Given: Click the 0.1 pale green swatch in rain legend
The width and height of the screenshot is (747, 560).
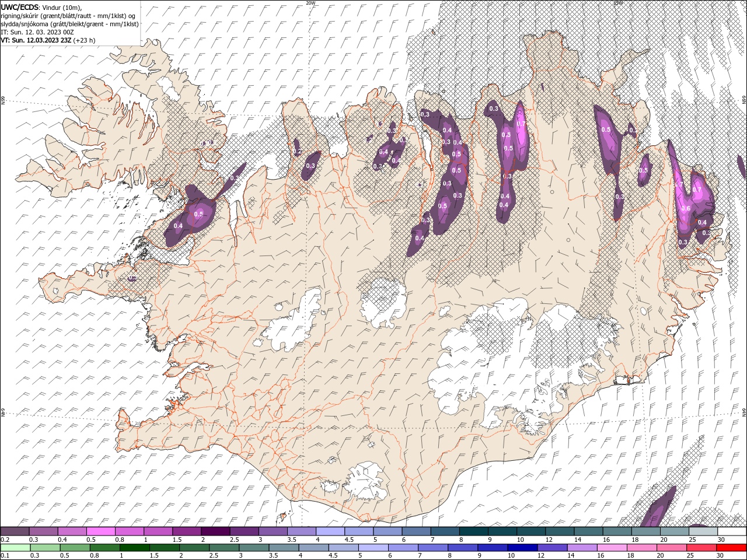Looking at the screenshot, I should [15, 548].
